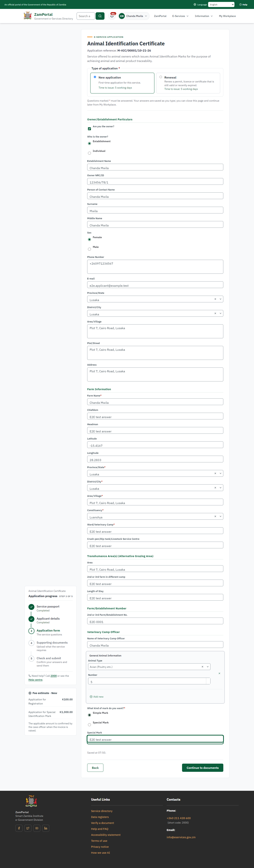
Task: Open the E-Services menu
Action: (180, 16)
